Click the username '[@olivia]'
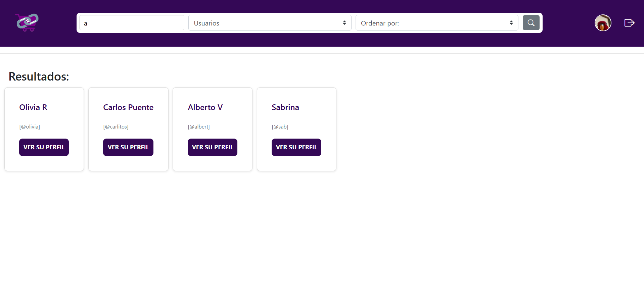This screenshot has width=644, height=301. (30, 127)
